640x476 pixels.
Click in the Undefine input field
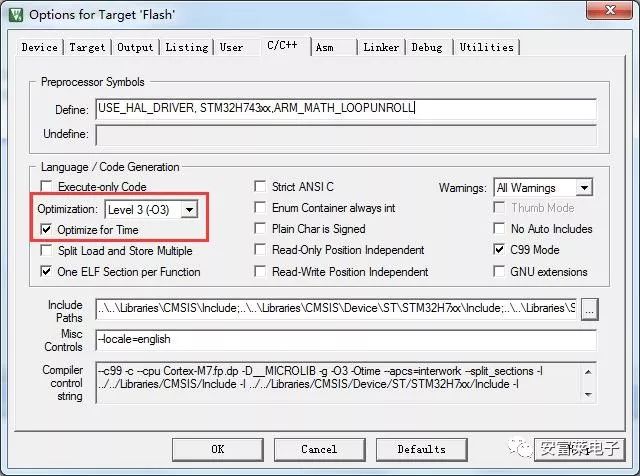[346, 135]
